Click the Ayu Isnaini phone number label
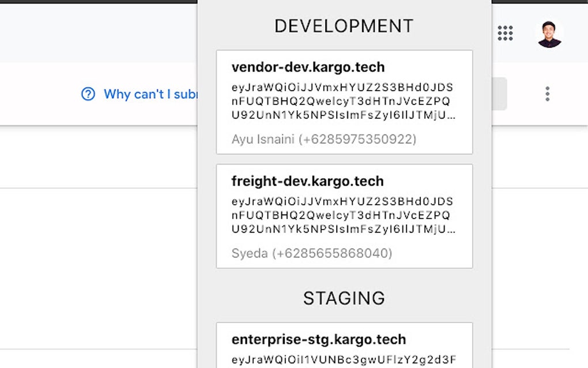This screenshot has height=368, width=588. coord(323,139)
